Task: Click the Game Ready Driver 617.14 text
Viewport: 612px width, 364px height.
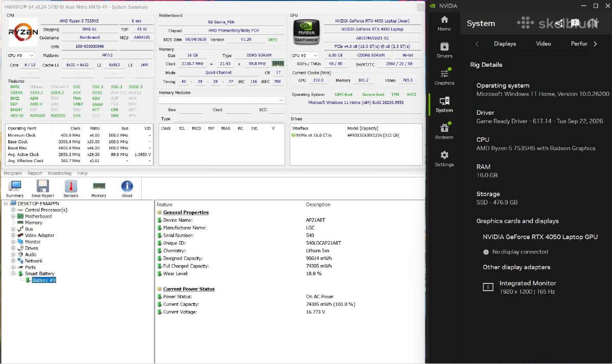Action: pyautogui.click(x=540, y=121)
